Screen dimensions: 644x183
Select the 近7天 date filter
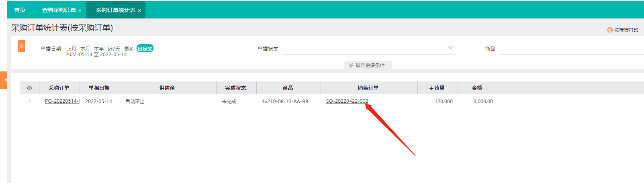click(114, 49)
